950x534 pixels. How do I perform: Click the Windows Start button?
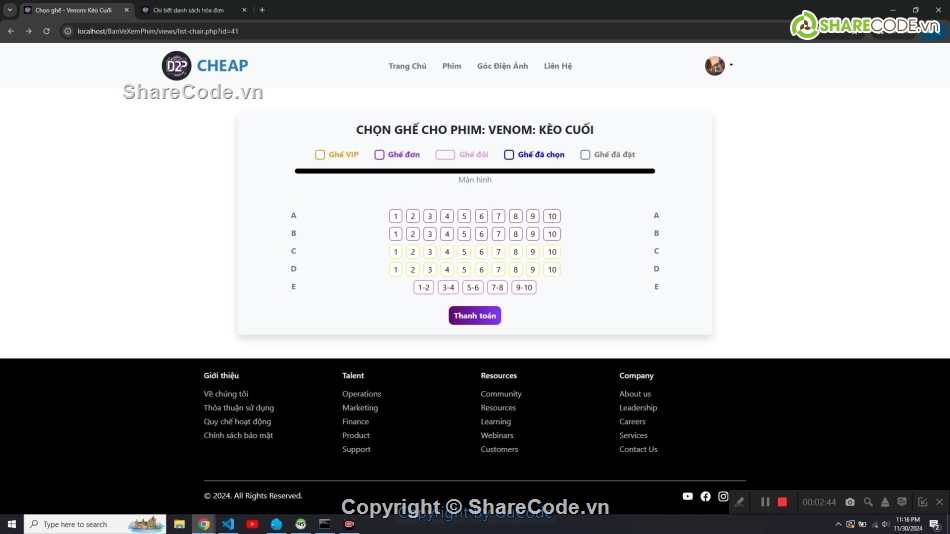12,524
